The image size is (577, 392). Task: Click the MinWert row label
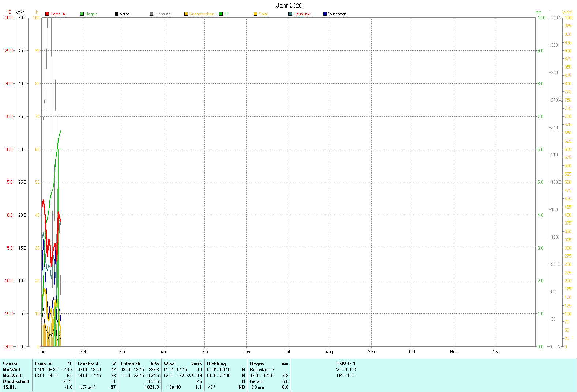(x=12, y=370)
